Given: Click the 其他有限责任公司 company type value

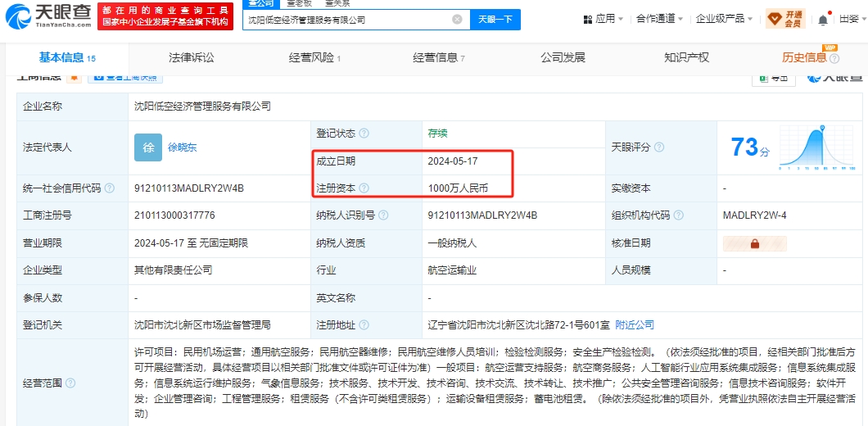Looking at the screenshot, I should click(x=174, y=270).
